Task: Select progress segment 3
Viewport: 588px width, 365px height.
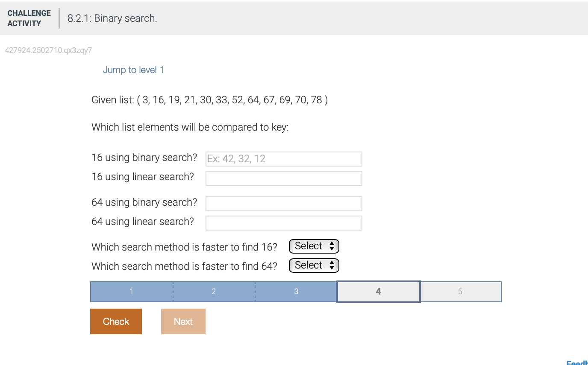Action: (296, 292)
